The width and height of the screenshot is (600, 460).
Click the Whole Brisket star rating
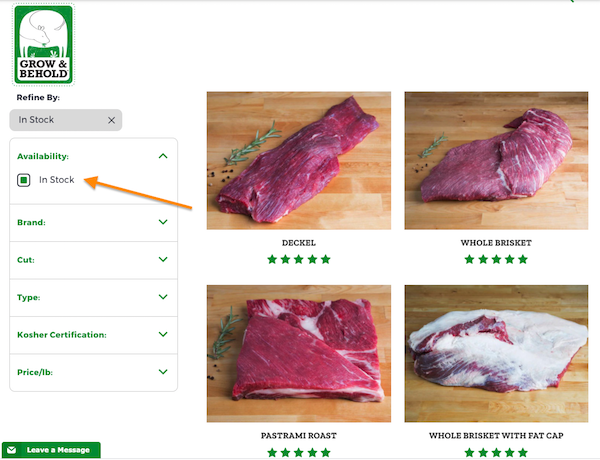click(496, 259)
